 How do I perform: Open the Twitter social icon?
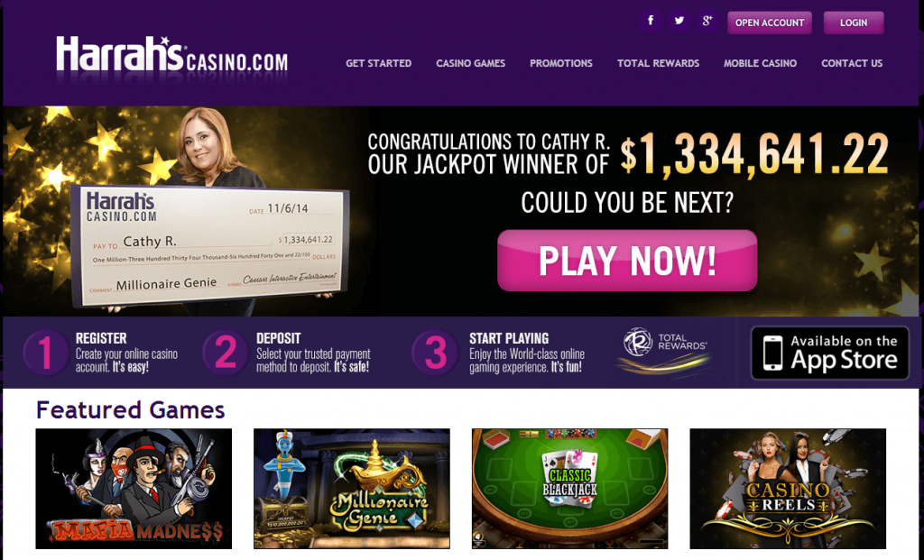click(x=679, y=22)
